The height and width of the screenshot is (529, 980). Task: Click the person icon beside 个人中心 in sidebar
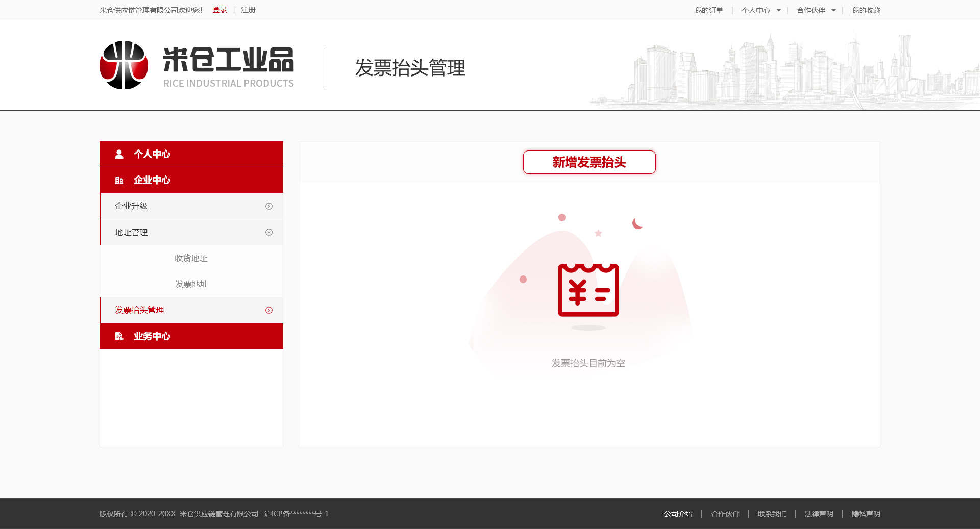tap(119, 154)
